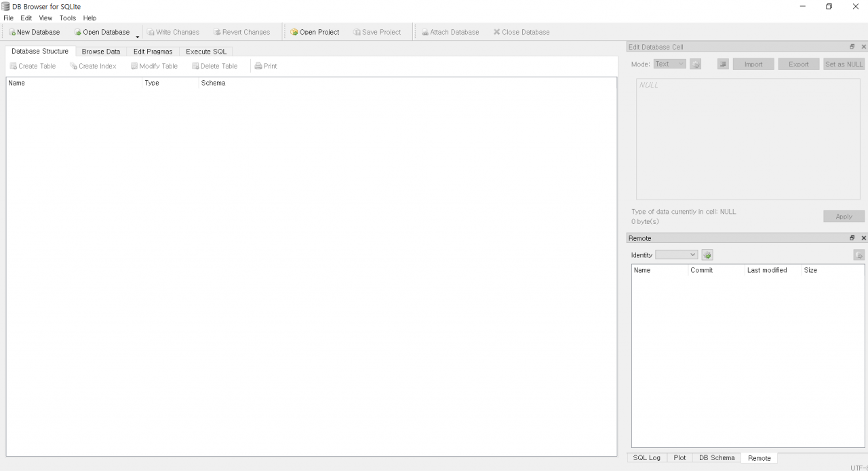Open the Tools menu
868x471 pixels.
point(67,18)
